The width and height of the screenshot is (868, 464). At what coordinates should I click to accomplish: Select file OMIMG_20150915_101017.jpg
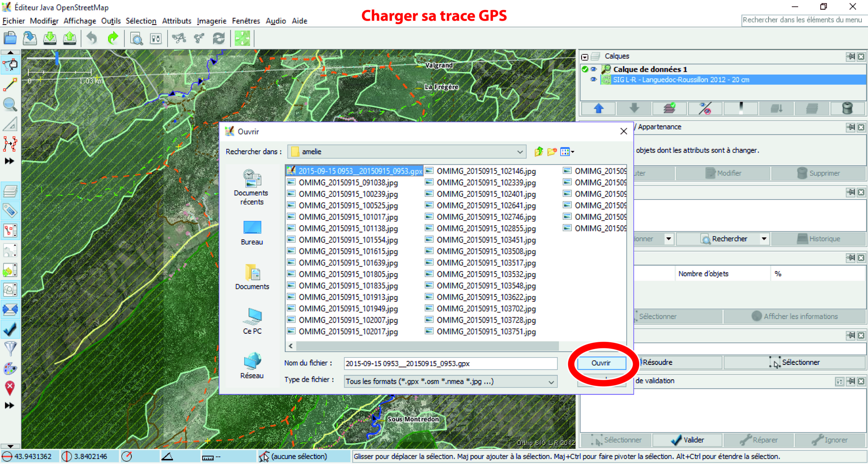[x=342, y=217]
